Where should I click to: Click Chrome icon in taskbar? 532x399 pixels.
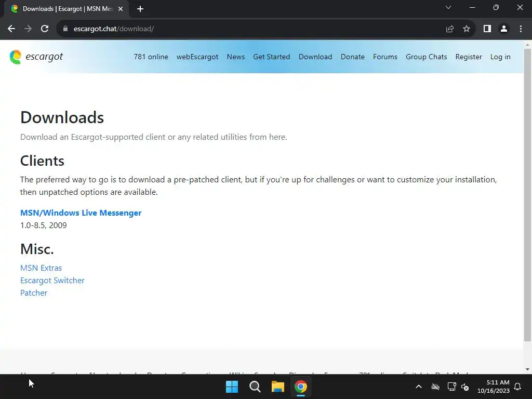[301, 387]
